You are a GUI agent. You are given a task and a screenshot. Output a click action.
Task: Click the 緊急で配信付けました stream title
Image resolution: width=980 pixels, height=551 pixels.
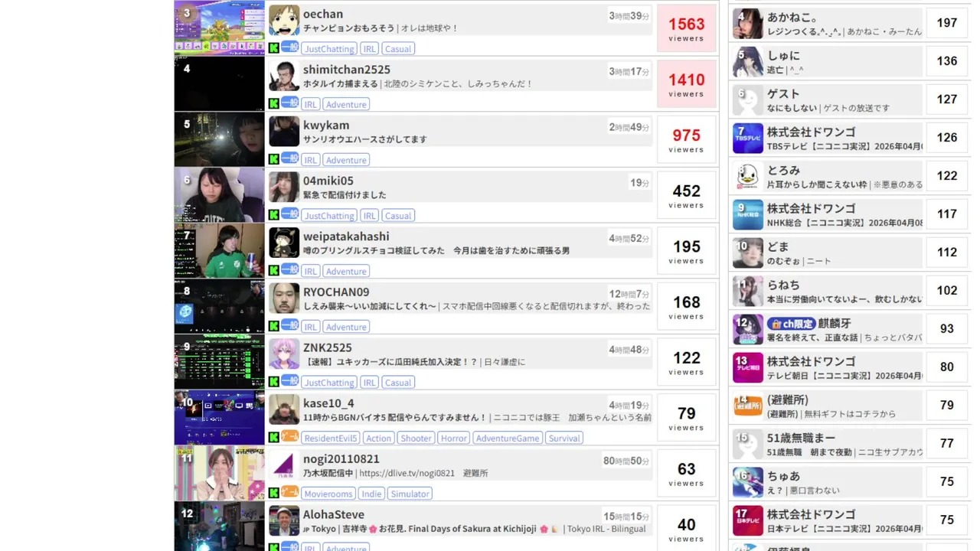click(x=345, y=195)
